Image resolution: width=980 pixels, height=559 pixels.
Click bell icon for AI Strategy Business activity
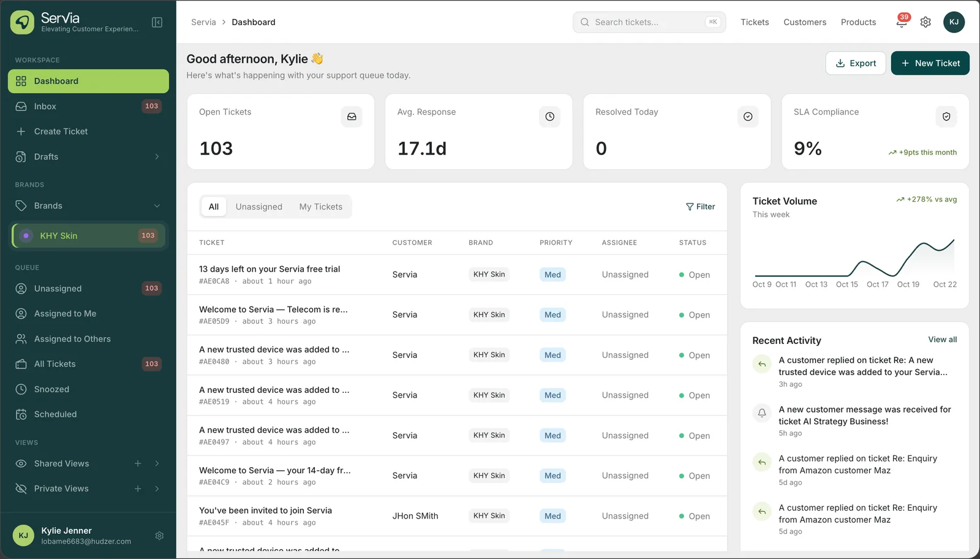click(x=762, y=413)
